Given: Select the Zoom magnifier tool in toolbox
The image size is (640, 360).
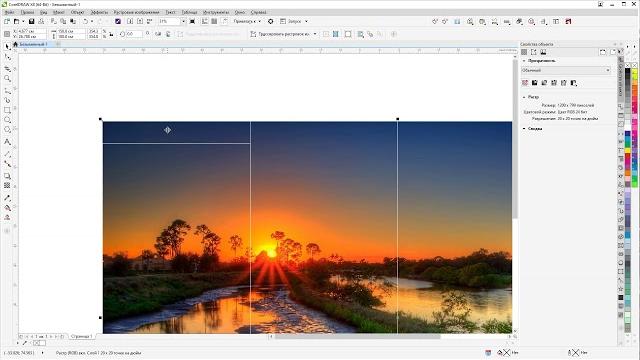Looking at the screenshot, I should click(7, 78).
